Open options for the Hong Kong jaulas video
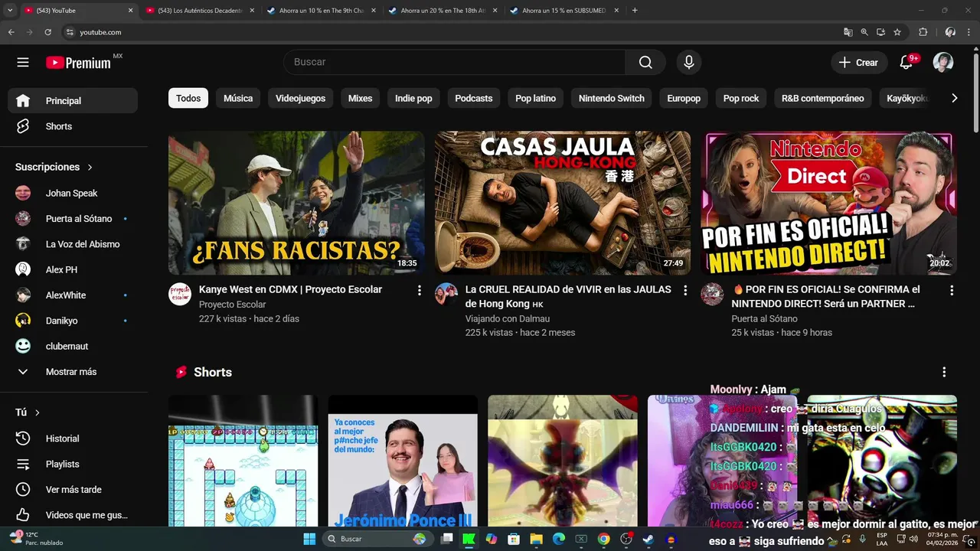Screen dimensions: 980x551 (685, 290)
